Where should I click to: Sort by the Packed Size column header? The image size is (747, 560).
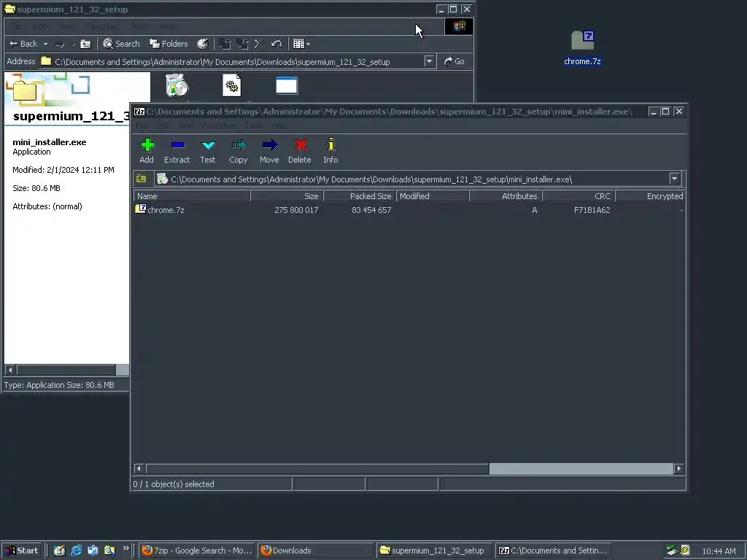pos(360,195)
